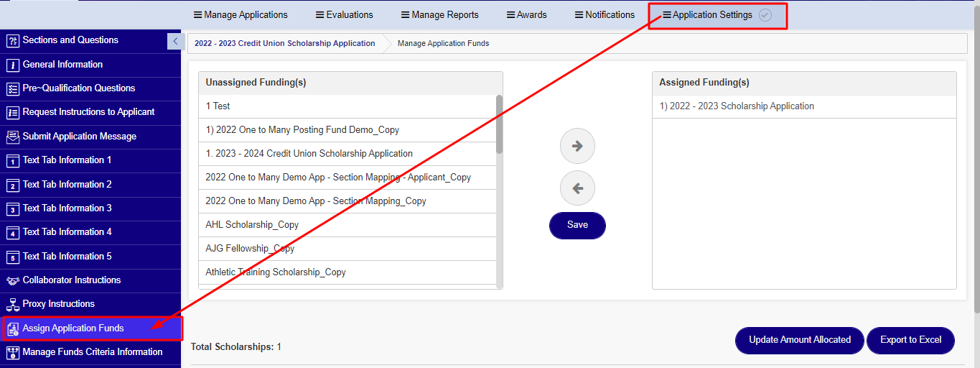Click the 'Total Scholarships: 1' text

click(236, 347)
